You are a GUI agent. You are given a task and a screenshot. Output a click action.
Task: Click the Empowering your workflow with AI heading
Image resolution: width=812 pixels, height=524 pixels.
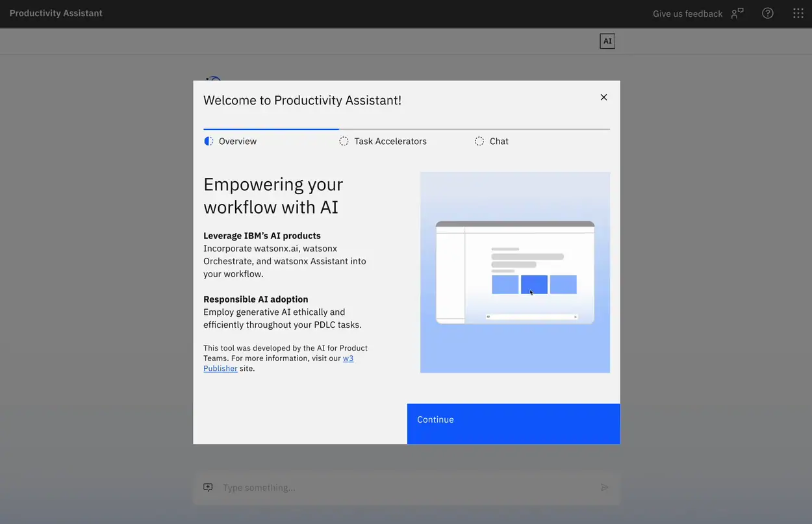tap(273, 195)
